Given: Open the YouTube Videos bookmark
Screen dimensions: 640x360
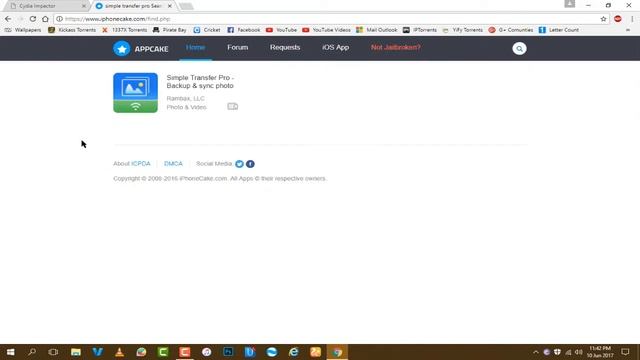Looking at the screenshot, I should click(x=327, y=30).
